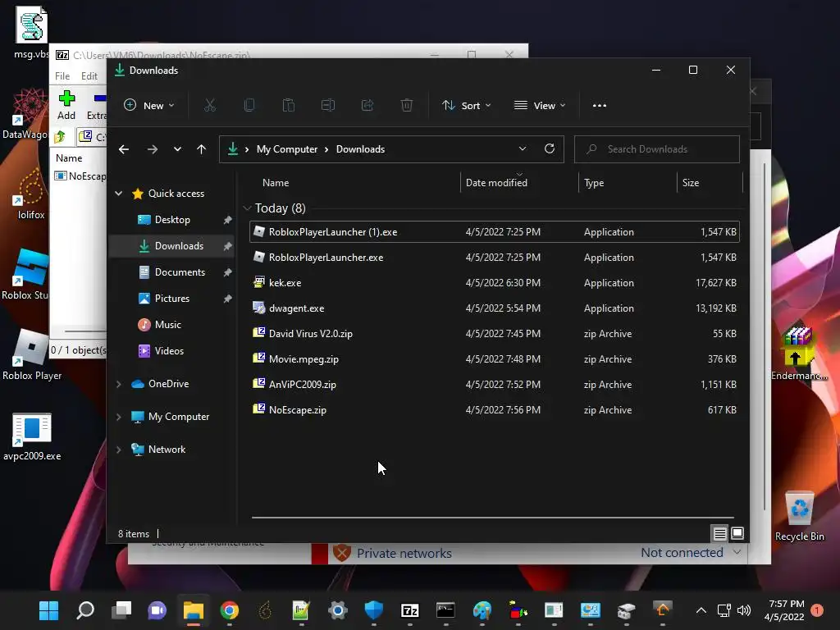Select NoEscape.zip in Downloads
Screen dimensions: 840x630
[x=494, y=410]
